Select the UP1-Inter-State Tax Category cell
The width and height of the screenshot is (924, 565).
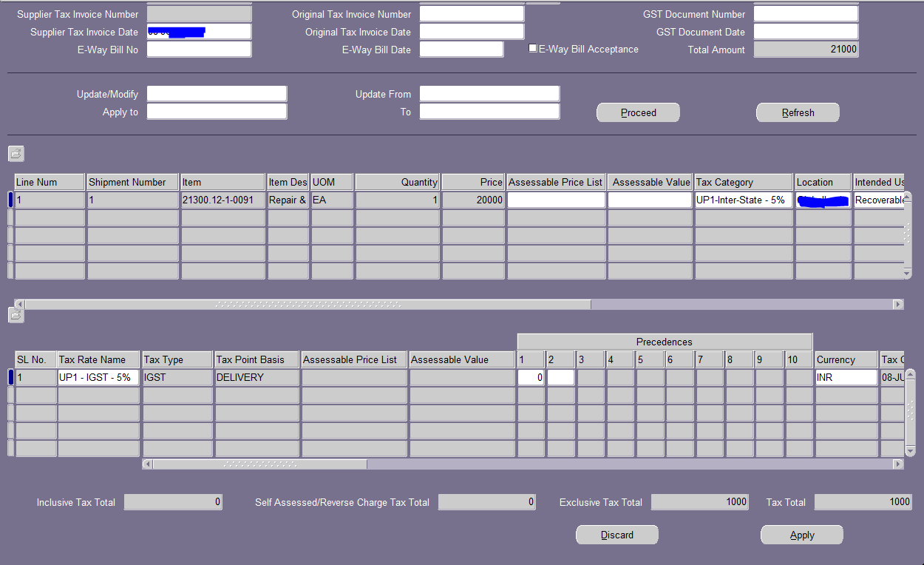click(x=742, y=200)
